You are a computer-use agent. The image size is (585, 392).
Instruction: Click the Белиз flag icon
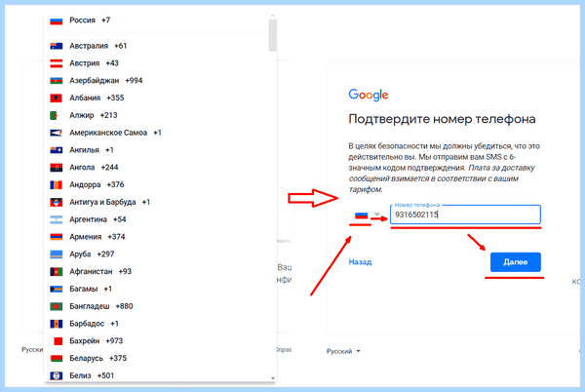tap(57, 375)
